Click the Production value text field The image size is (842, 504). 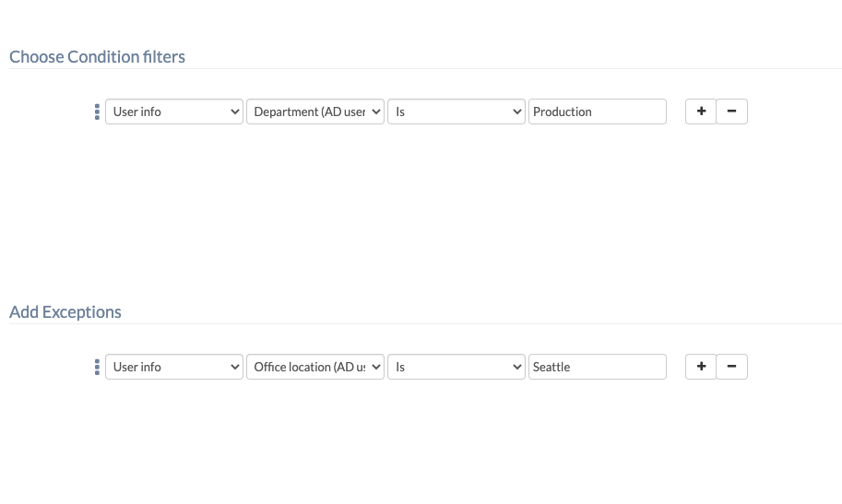pyautogui.click(x=597, y=111)
